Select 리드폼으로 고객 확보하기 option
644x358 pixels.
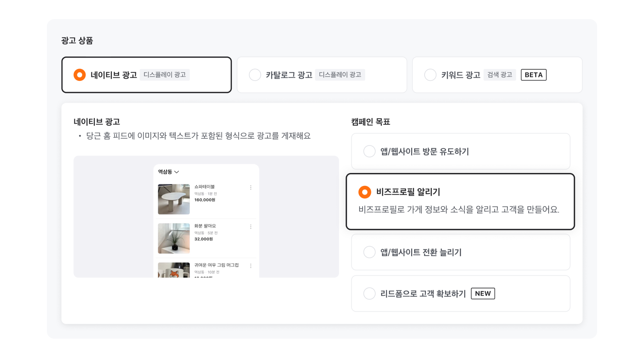tap(369, 294)
